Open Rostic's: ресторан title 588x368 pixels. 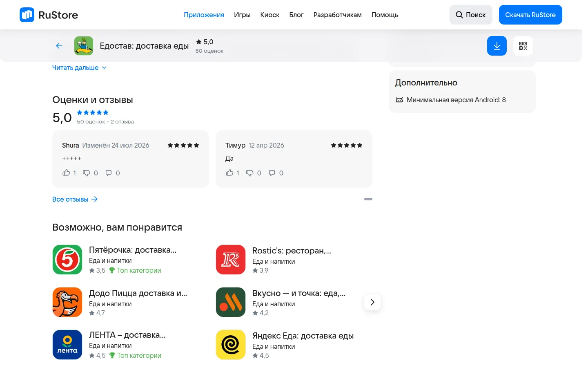tap(292, 251)
